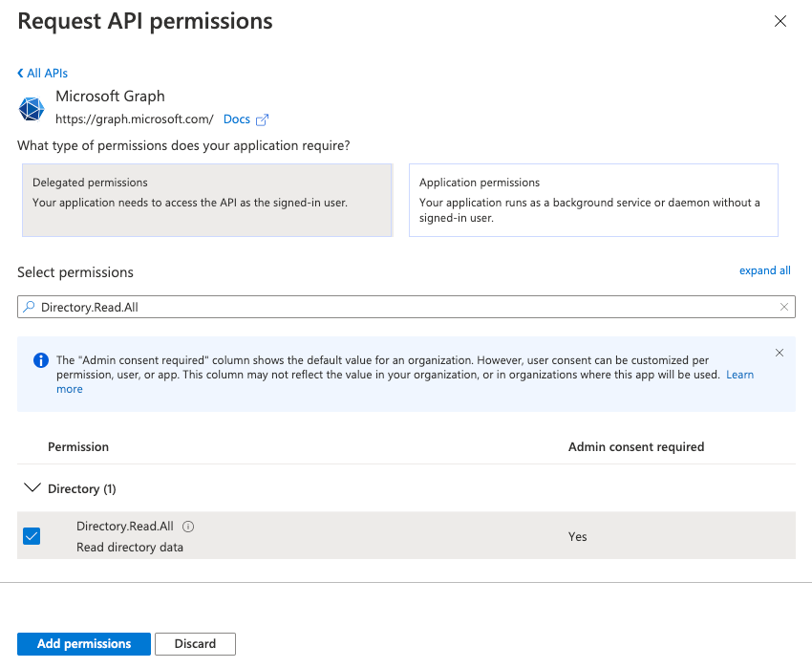The image size is (812, 668).
Task: Open Docs via the external link icon
Action: [x=263, y=119]
